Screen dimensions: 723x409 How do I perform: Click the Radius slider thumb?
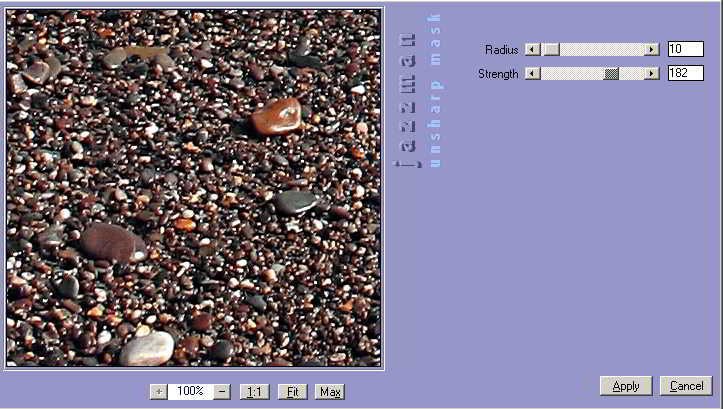[551, 49]
